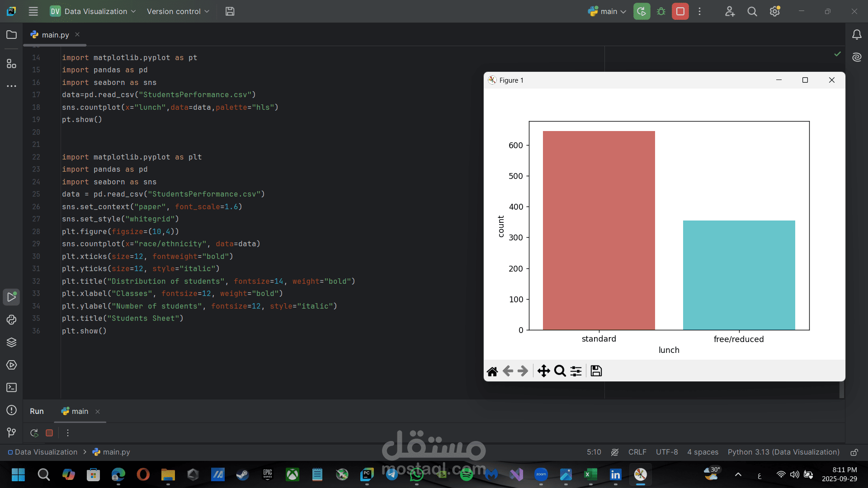The height and width of the screenshot is (488, 868).
Task: Toggle the read-only lock in status bar
Action: (854, 452)
